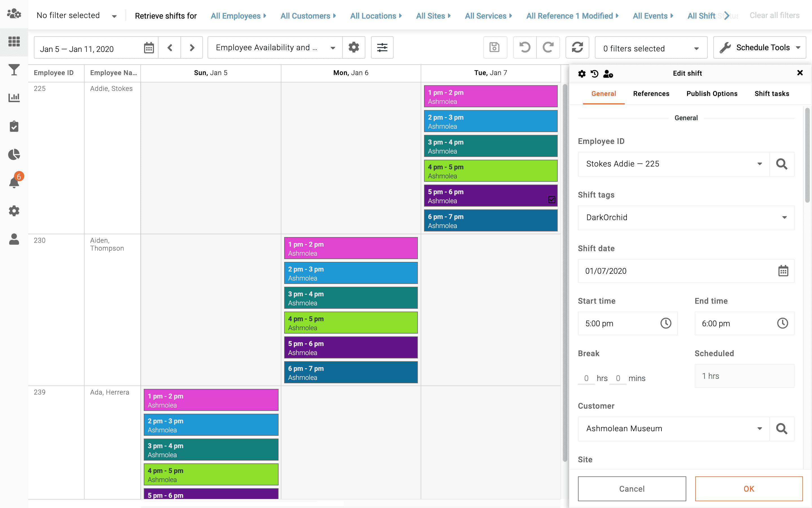Go to the next week

point(192,48)
